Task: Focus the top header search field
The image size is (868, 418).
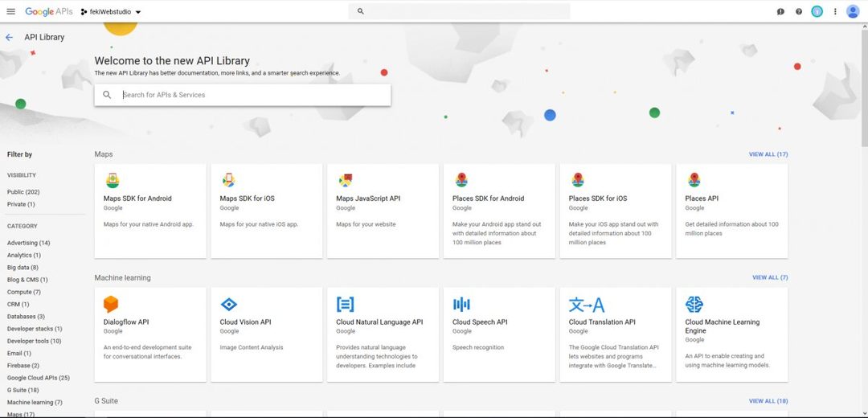Action: 460,11
